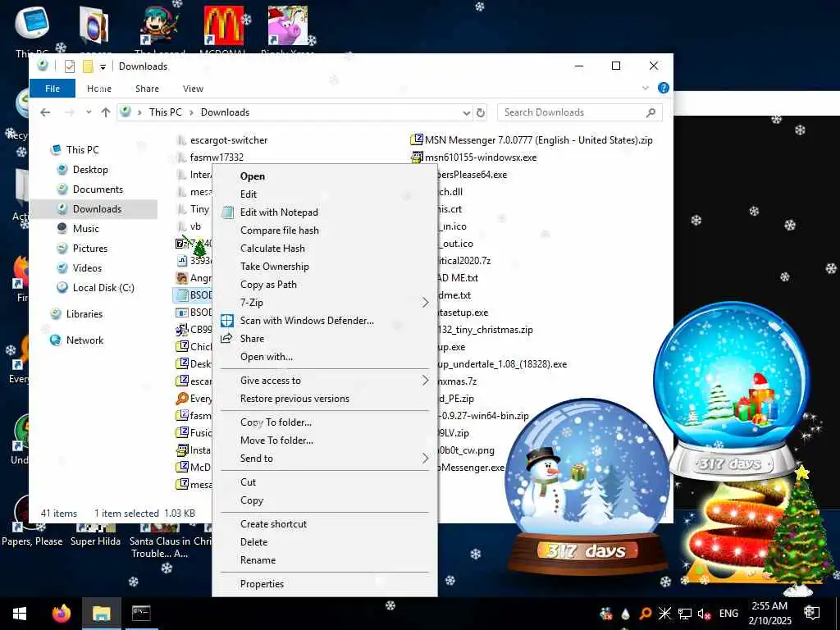The height and width of the screenshot is (630, 840).
Task: Choose Delete in the context menu
Action: tap(325, 542)
